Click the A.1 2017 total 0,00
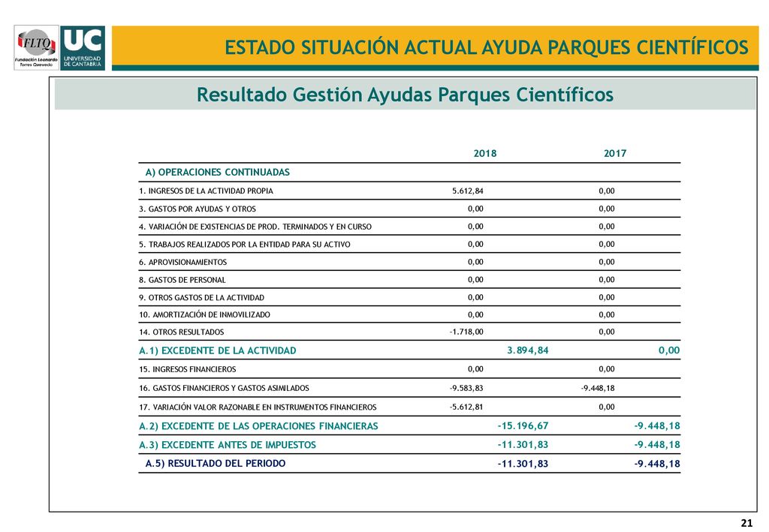 click(x=669, y=350)
